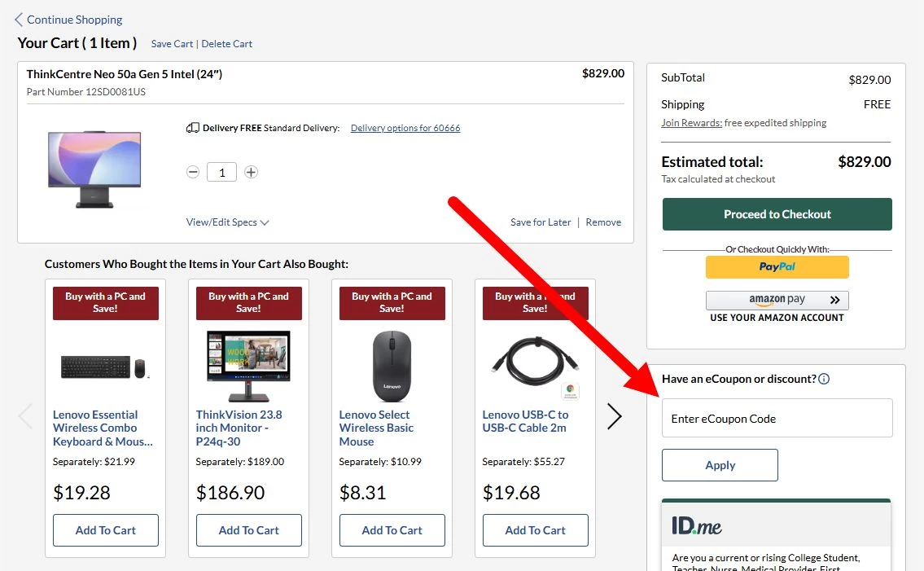This screenshot has width=924, height=571.
Task: Expand View/Edit Specs
Action: (x=227, y=222)
